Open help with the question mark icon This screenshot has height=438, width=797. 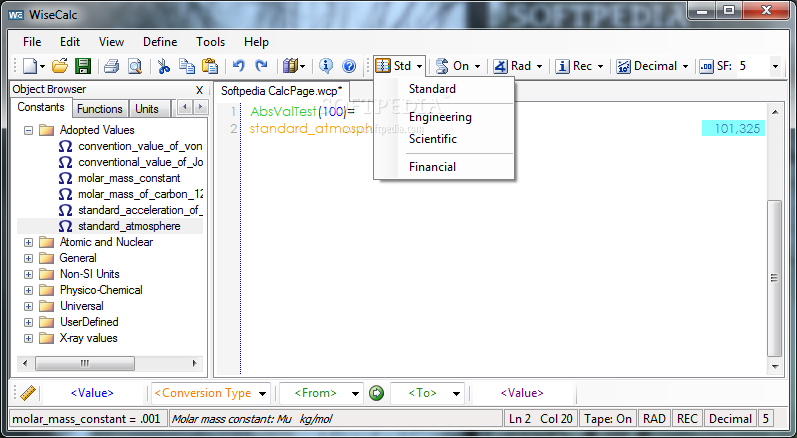pyautogui.click(x=349, y=66)
